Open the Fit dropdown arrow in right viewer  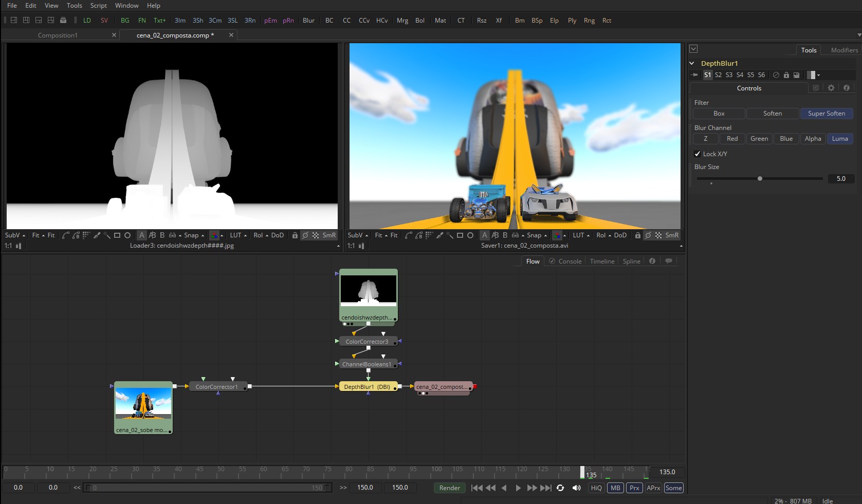tap(386, 236)
